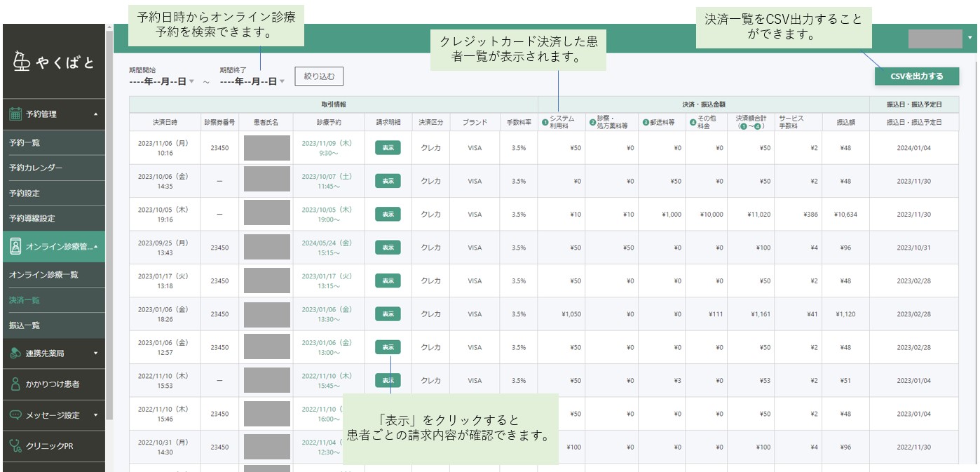Click the やくばと logo in the sidebar
Viewport: 980px width, 472px height.
(54, 63)
